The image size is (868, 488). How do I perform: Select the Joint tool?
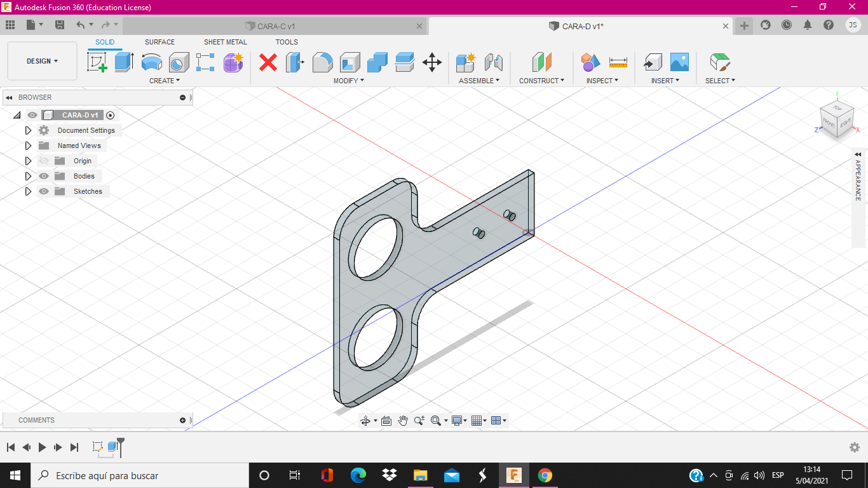pos(493,62)
